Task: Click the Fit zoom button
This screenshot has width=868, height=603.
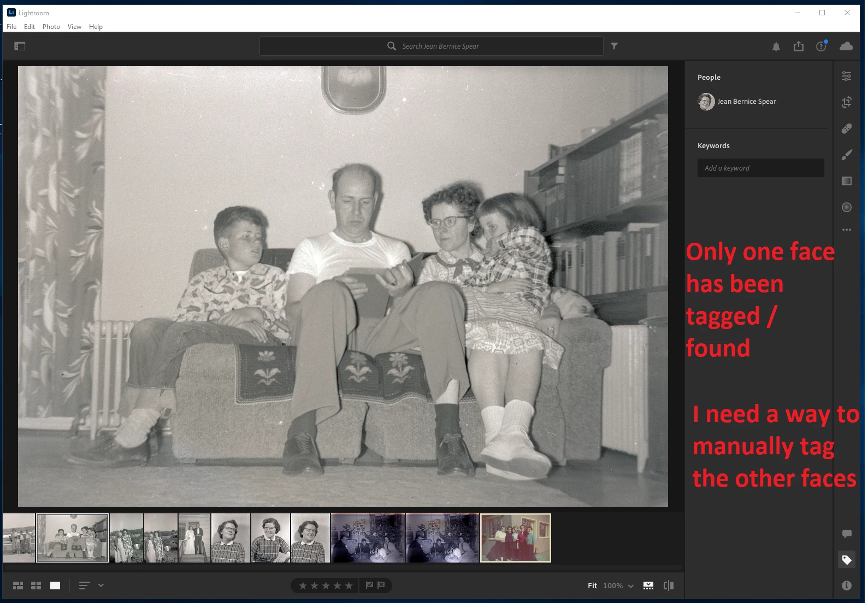Action: [x=592, y=586]
